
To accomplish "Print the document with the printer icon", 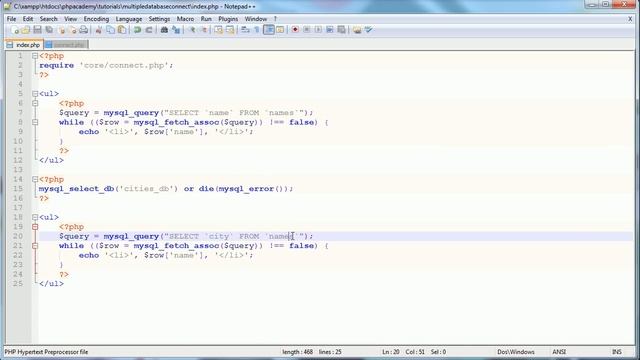I will [x=84, y=30].
